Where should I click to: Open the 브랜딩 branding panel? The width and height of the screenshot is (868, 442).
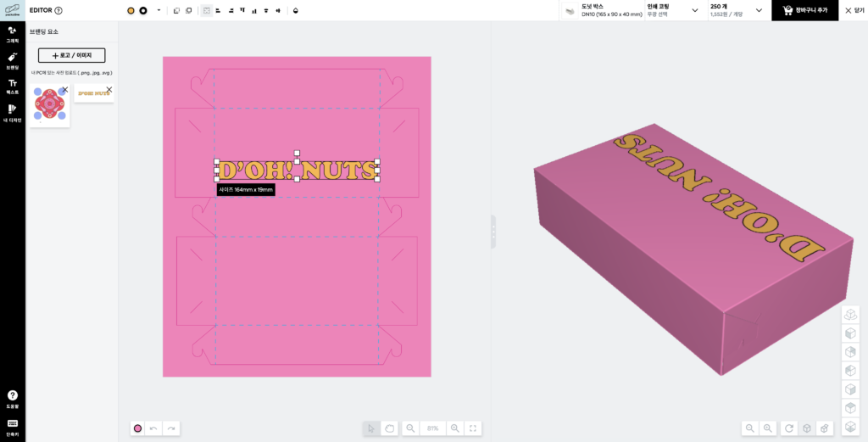(12, 60)
